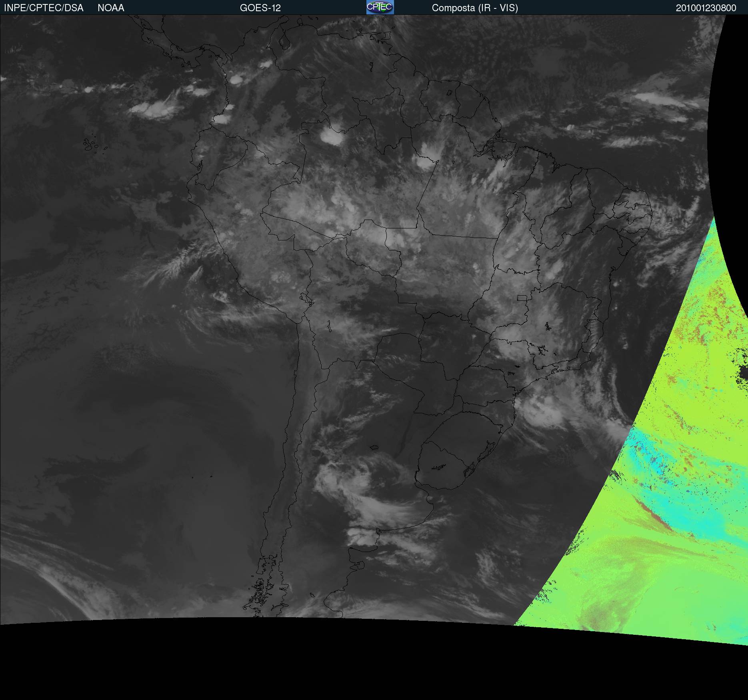This screenshot has height=700, width=748.
Task: Click the INPE/CPTEC/DSA header label
Action: point(44,8)
